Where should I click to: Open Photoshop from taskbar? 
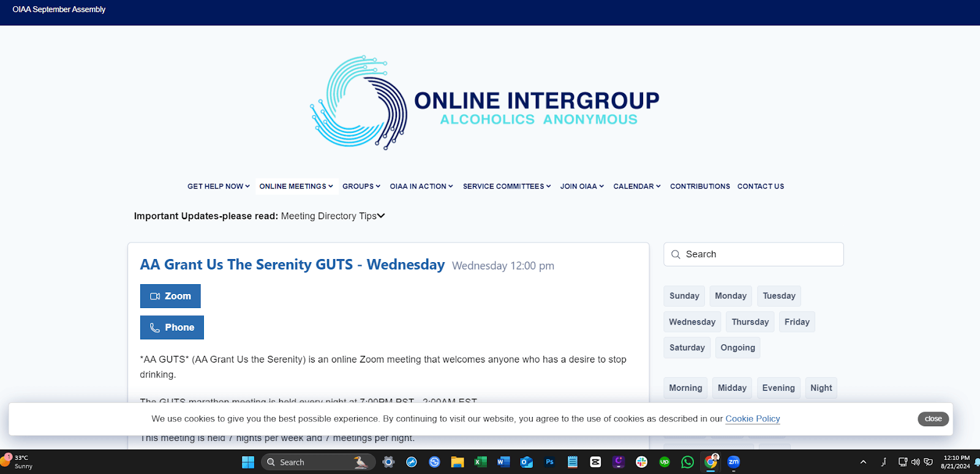(x=549, y=462)
